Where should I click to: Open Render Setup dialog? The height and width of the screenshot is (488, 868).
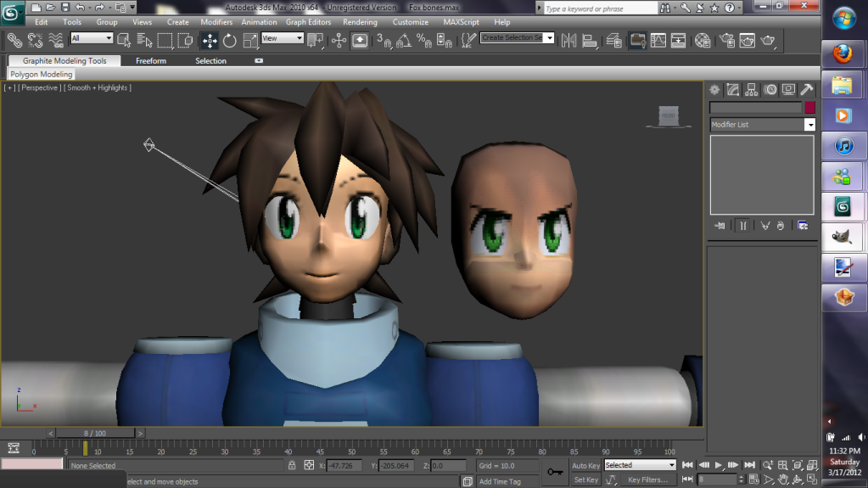point(727,41)
